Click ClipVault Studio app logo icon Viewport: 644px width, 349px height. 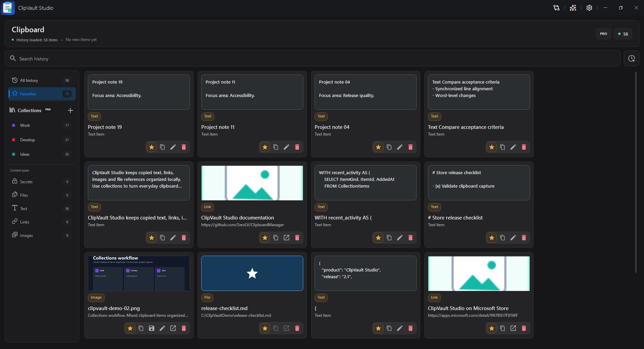pos(8,8)
